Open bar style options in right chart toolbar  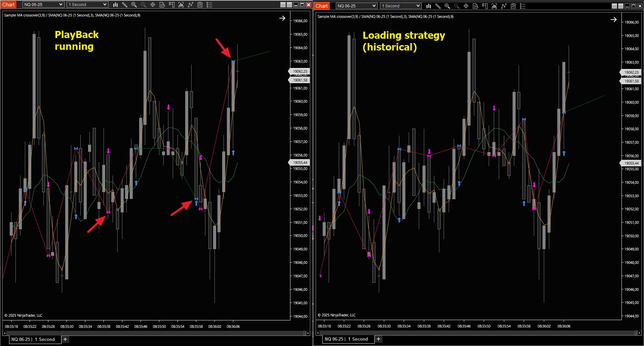[x=429, y=6]
